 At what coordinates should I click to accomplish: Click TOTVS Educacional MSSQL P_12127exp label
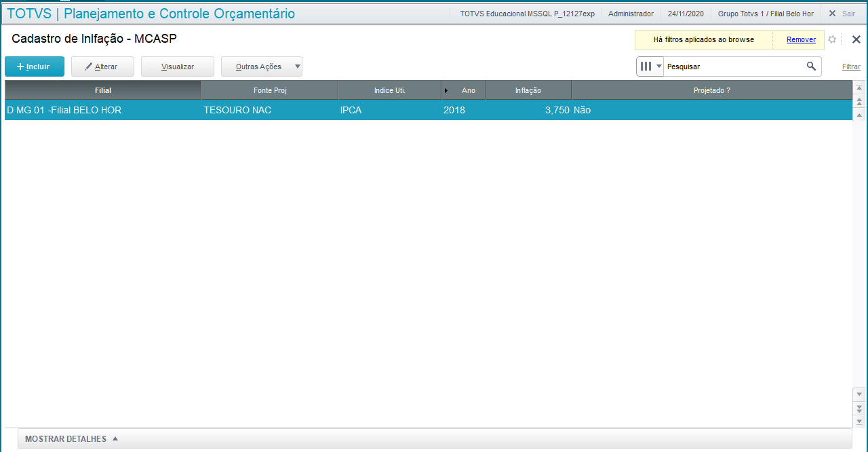tap(527, 14)
